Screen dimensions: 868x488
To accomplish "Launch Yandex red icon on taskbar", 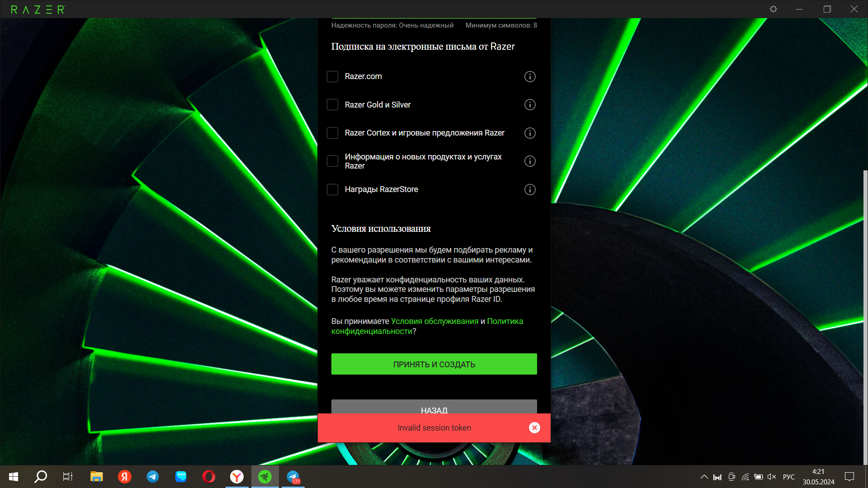I will [x=125, y=477].
